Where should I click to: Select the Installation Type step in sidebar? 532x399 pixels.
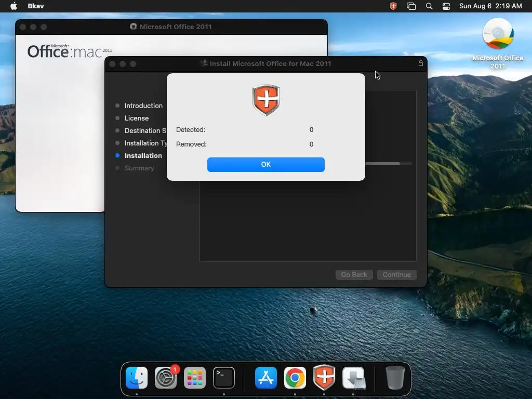tap(145, 143)
